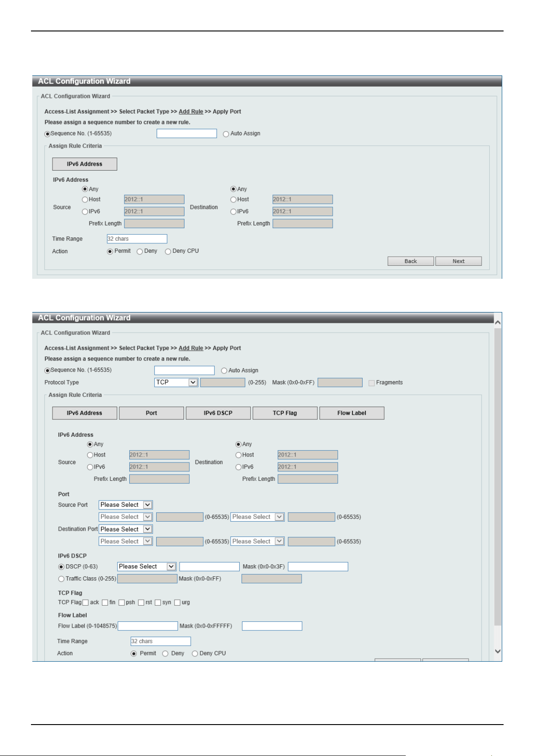Viewport: 535px width, 756px height.
Task: Select source Host radio in upper wizard
Action: click(85, 199)
